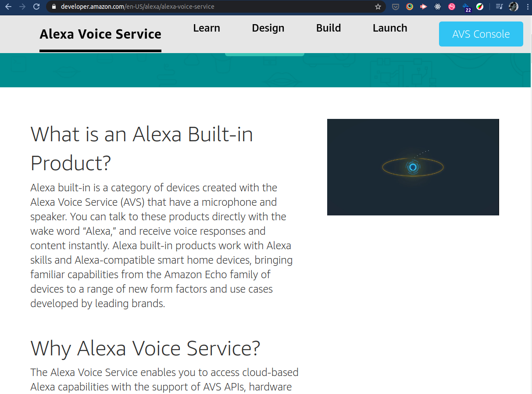Click the color picker paintbrush extension icon

(480, 7)
